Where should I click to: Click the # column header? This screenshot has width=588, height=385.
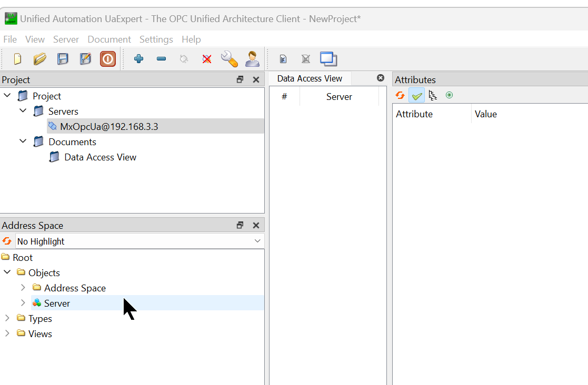pos(284,97)
